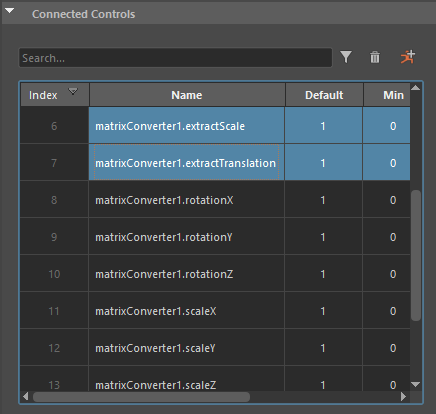Sort by the Name column header

pos(187,95)
